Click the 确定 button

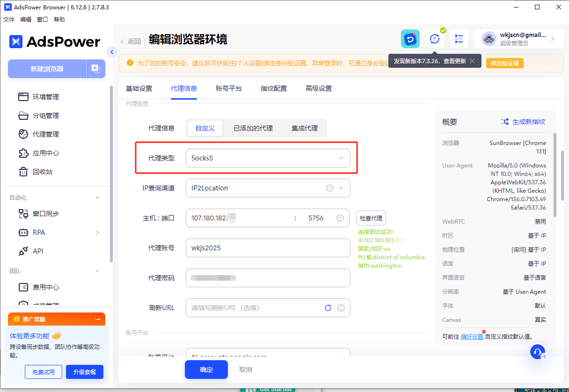[206, 370]
